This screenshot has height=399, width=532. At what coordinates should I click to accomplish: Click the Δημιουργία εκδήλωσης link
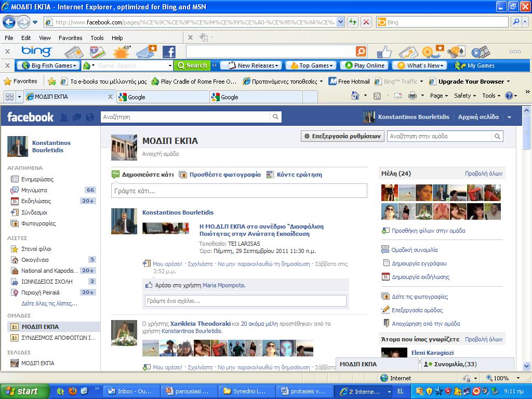pyautogui.click(x=420, y=277)
